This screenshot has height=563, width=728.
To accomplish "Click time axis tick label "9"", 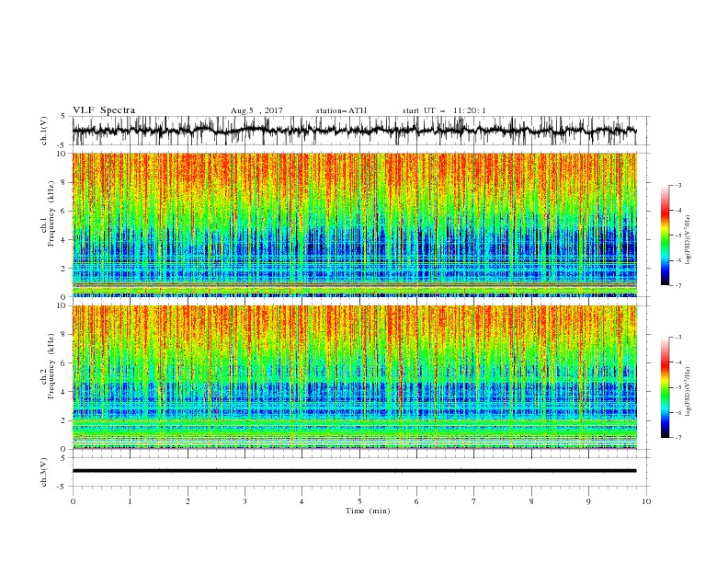I will click(x=588, y=501).
